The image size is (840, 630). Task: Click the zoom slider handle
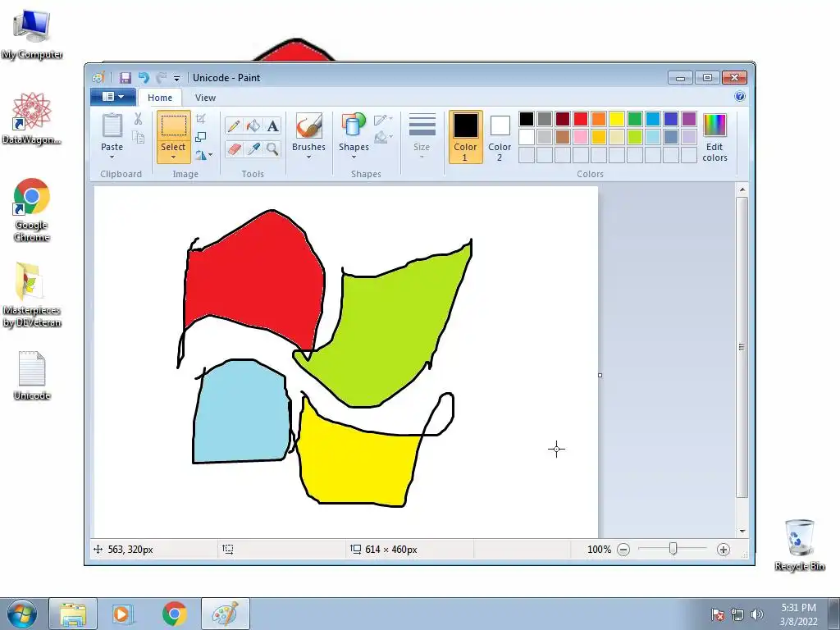(x=673, y=549)
